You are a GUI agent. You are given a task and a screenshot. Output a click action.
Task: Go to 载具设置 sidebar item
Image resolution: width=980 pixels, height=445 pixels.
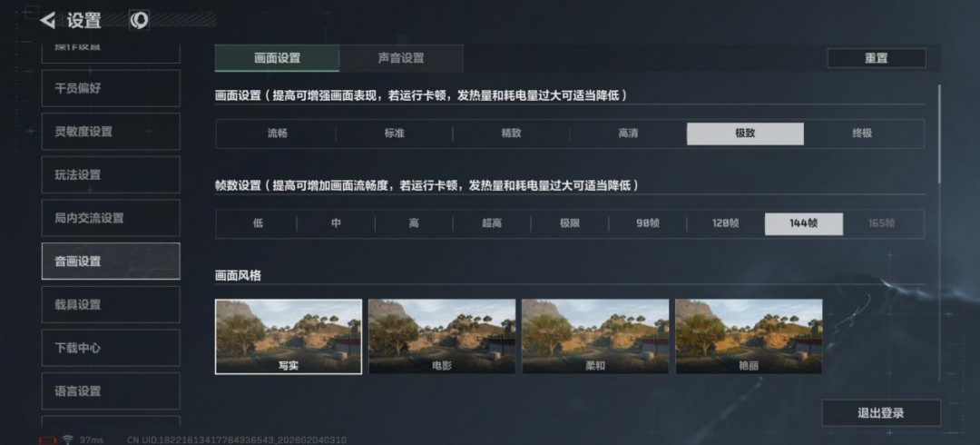111,305
